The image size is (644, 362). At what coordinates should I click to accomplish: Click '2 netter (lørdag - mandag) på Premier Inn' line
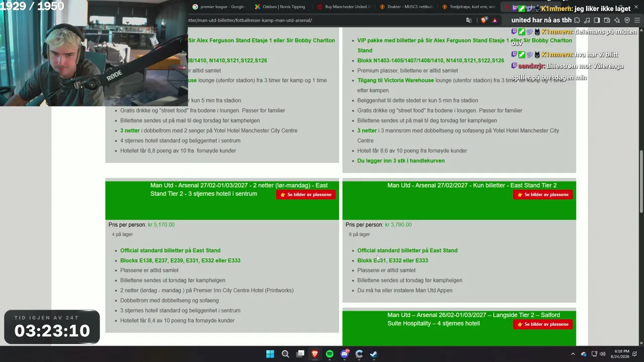point(207,291)
